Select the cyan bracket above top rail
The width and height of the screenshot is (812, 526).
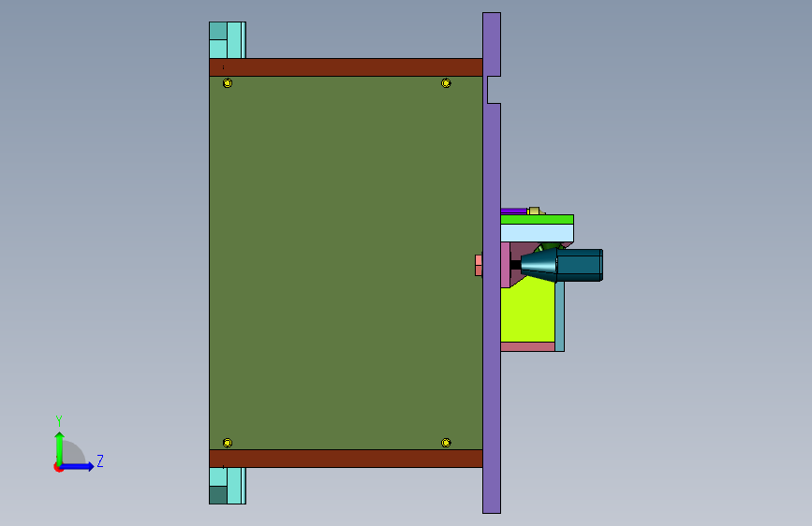[228, 40]
